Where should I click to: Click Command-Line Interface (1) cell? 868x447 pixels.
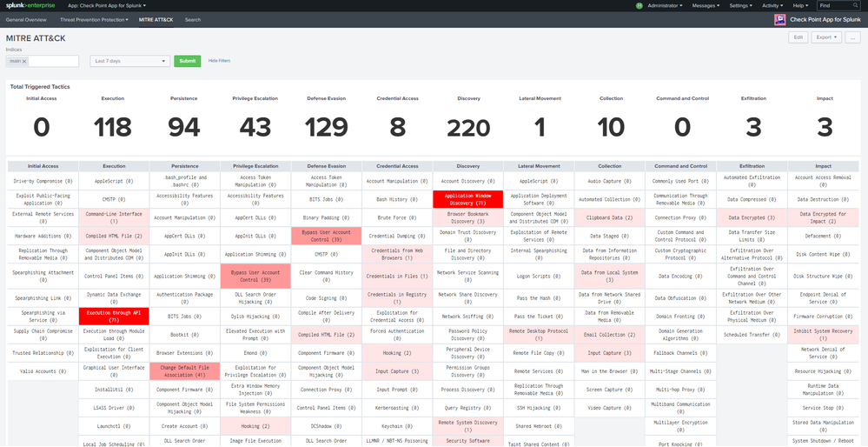click(x=114, y=217)
